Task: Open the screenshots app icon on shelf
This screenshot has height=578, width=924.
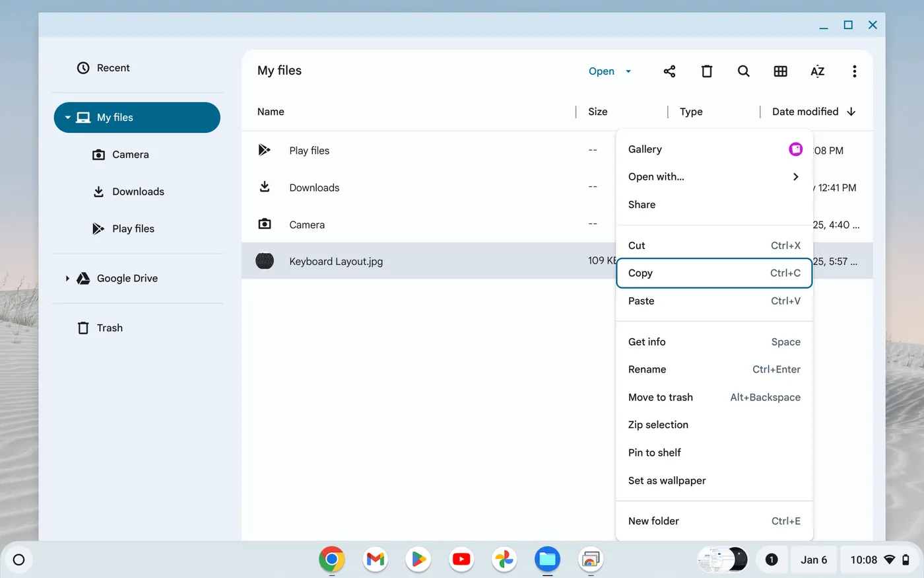Action: coord(591,560)
